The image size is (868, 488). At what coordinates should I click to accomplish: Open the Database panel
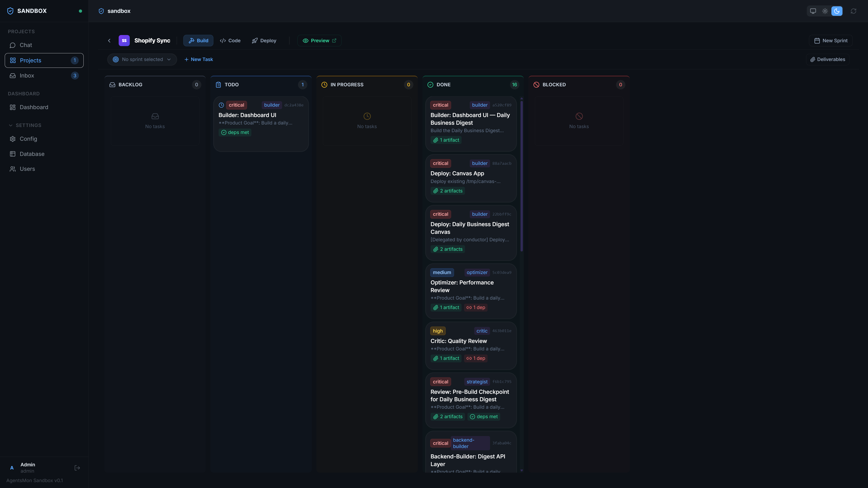pos(32,154)
